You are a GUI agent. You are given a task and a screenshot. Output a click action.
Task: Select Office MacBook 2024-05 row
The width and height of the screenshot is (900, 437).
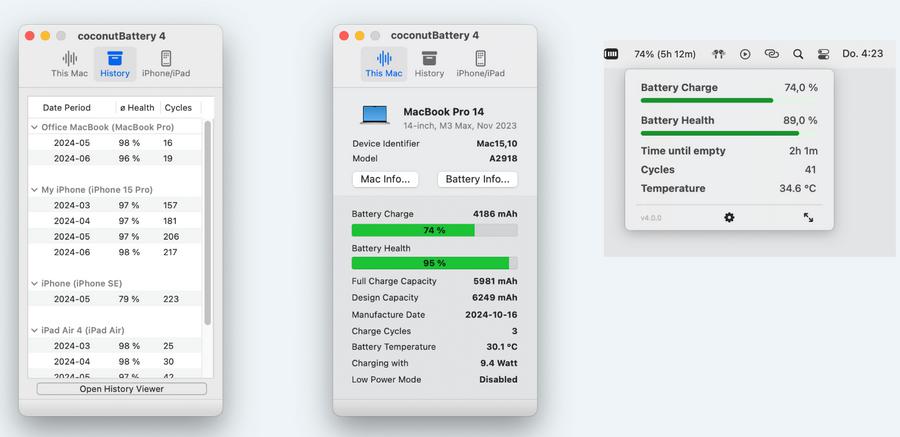point(115,143)
